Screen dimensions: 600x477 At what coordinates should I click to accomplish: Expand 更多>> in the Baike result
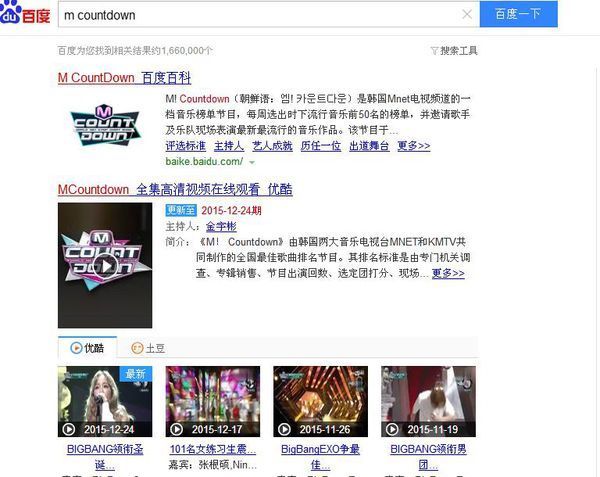413,146
